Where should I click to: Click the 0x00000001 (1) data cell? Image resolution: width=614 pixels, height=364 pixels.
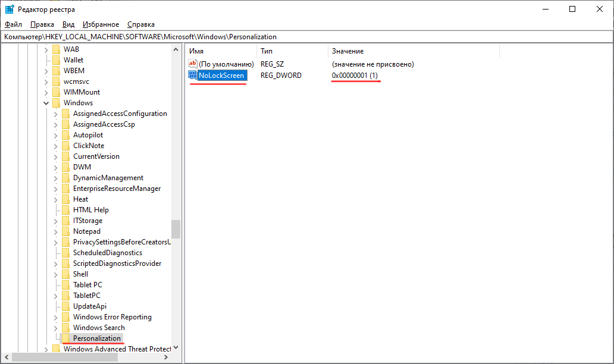[355, 75]
